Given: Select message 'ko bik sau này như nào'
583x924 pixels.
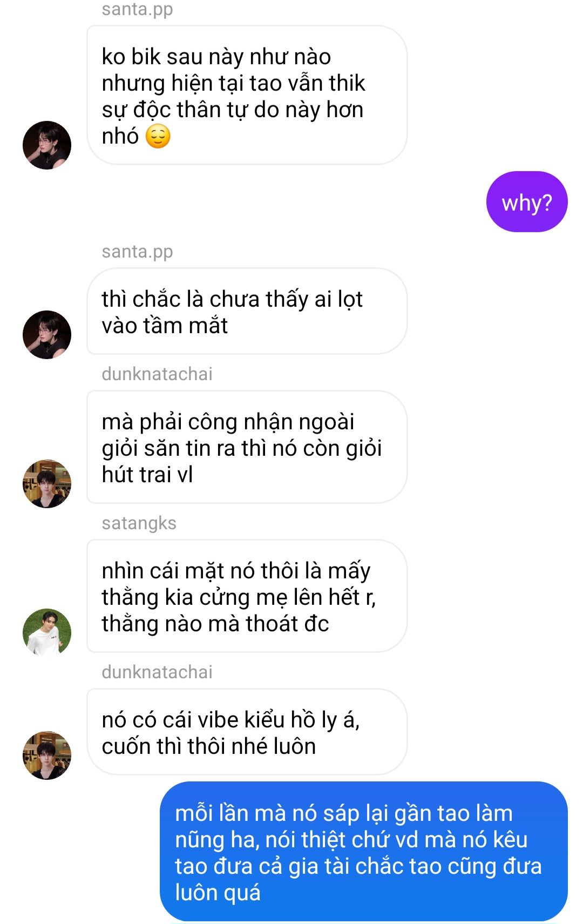Looking at the screenshot, I should 247,95.
